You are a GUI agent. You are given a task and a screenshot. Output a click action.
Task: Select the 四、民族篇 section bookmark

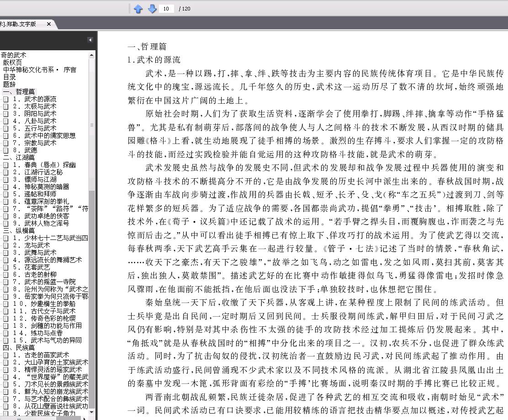(19, 348)
